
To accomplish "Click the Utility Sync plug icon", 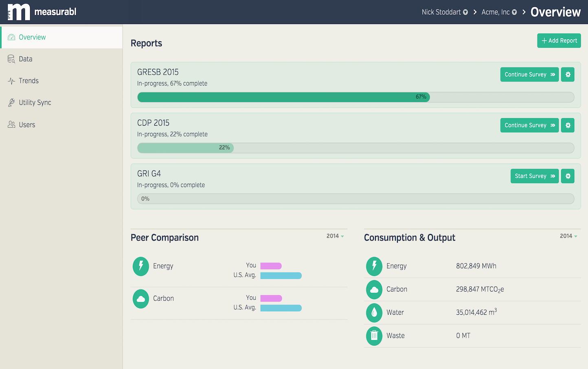I will [x=11, y=103].
